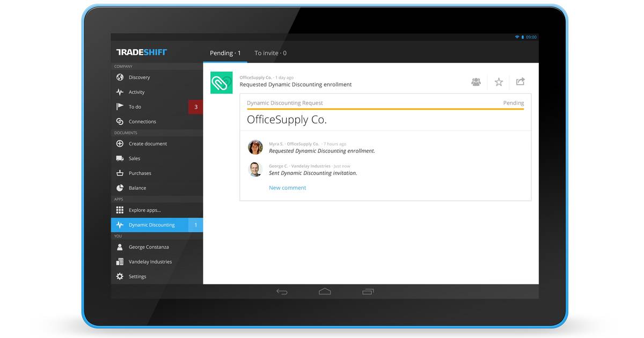Open Connections link icon
This screenshot has width=644, height=338.
pos(120,122)
